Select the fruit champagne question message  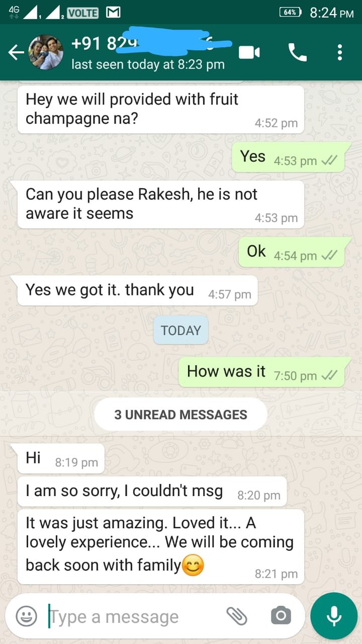(x=161, y=109)
